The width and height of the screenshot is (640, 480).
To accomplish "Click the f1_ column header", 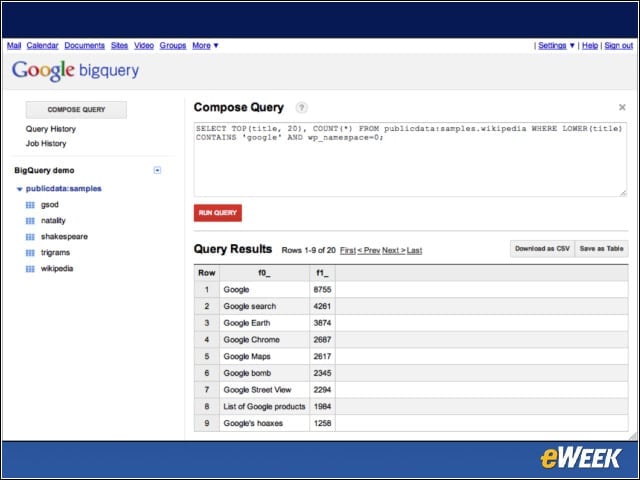I will click(322, 273).
